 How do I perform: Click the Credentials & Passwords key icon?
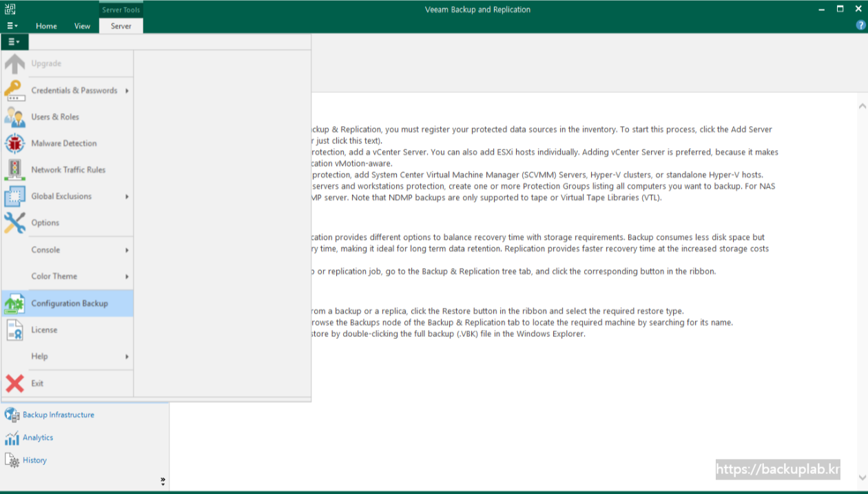[x=14, y=90]
